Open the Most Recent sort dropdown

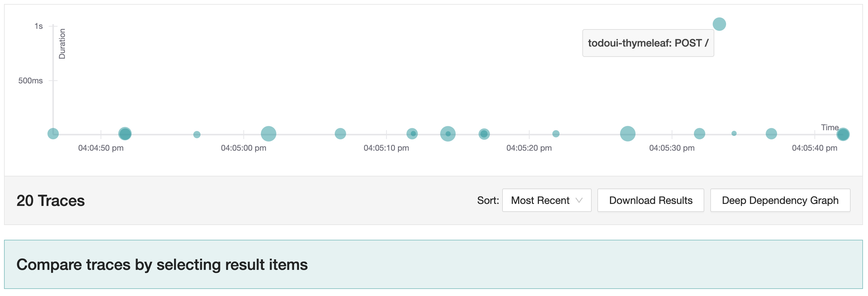(547, 200)
